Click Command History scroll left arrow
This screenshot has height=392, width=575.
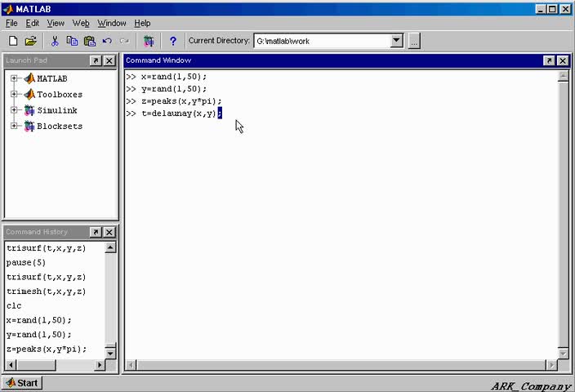tap(11, 365)
